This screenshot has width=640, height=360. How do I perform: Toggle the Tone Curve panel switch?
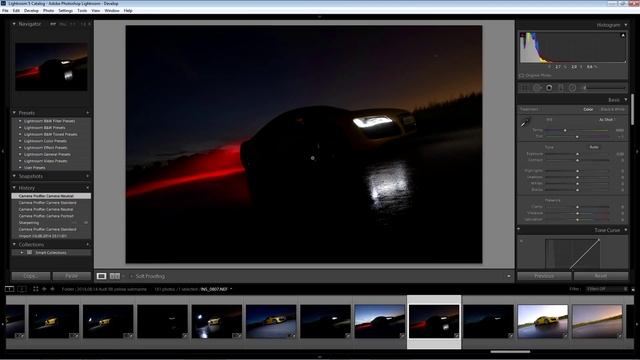(x=519, y=230)
